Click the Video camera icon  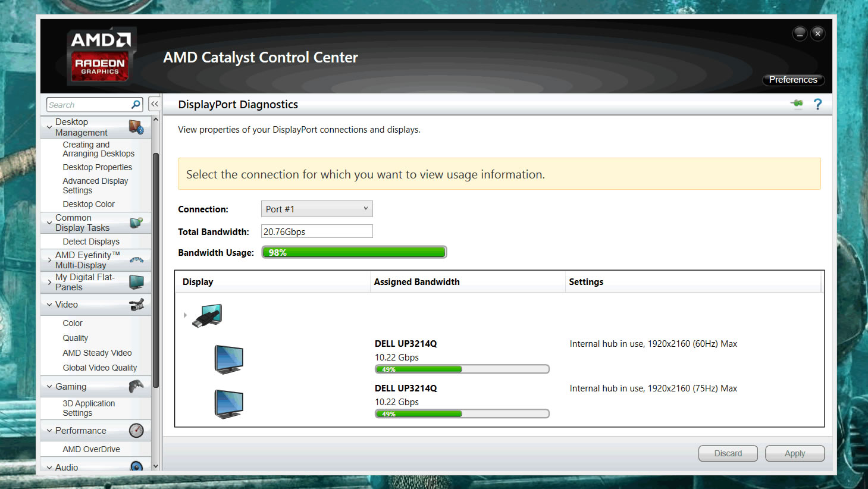coord(136,305)
